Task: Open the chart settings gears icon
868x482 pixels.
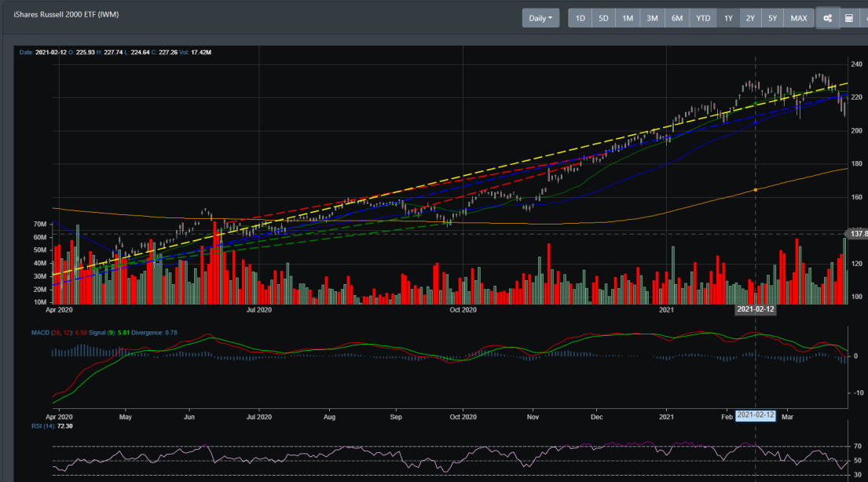Action: coord(828,18)
